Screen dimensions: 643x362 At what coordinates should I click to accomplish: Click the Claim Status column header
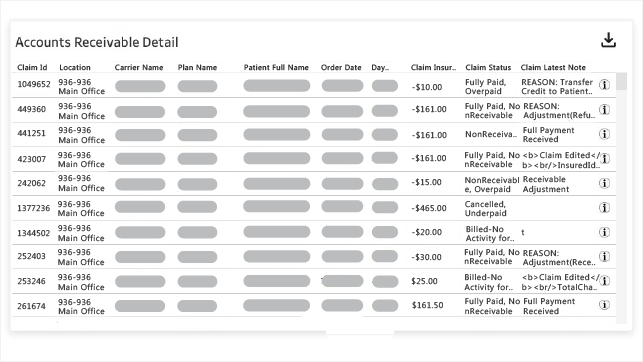pos(488,67)
